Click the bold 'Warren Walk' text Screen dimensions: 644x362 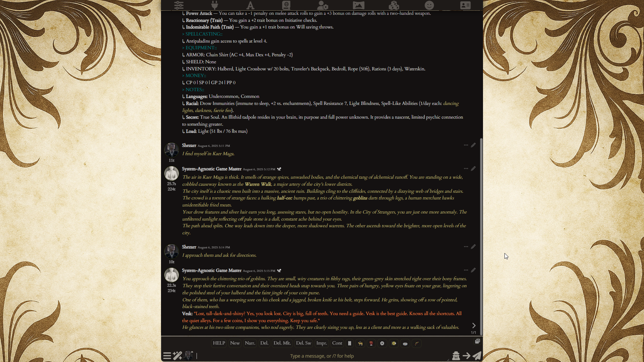[258, 184]
